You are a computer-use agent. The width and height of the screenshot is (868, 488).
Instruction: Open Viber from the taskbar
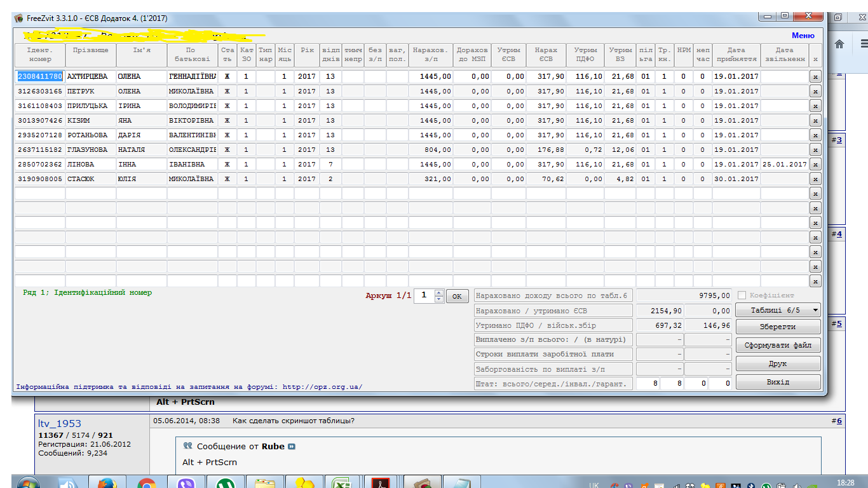(x=185, y=484)
